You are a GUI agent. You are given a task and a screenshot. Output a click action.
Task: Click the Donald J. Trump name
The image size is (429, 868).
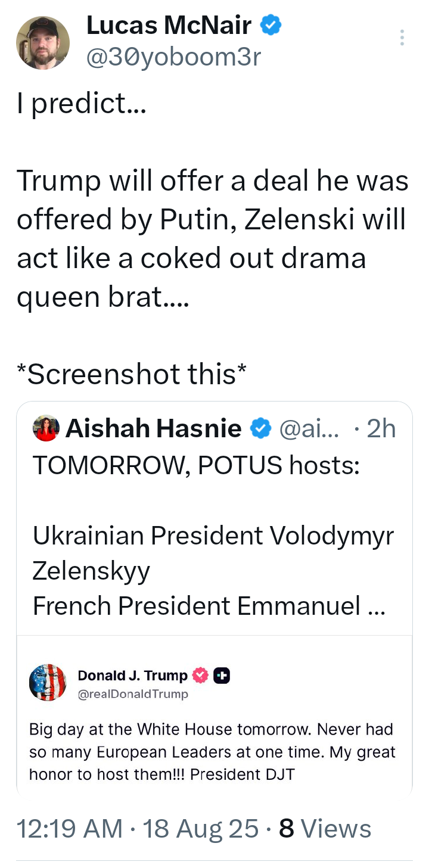pyautogui.click(x=132, y=675)
